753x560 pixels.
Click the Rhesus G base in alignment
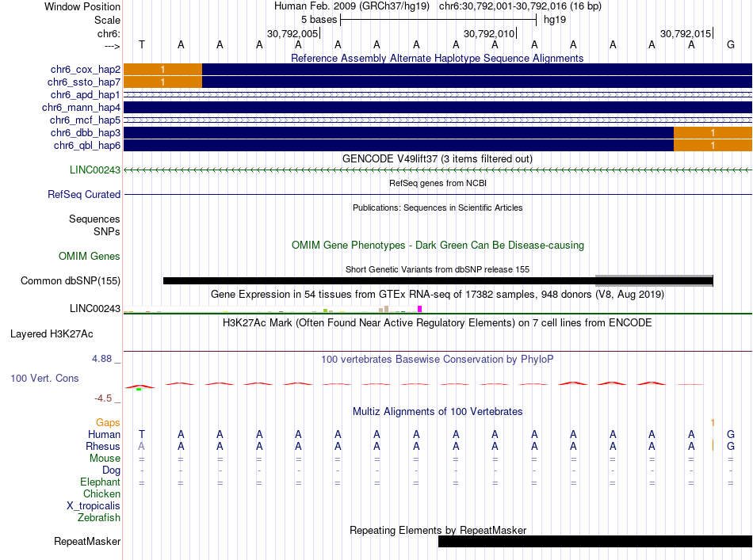pyautogui.click(x=731, y=446)
